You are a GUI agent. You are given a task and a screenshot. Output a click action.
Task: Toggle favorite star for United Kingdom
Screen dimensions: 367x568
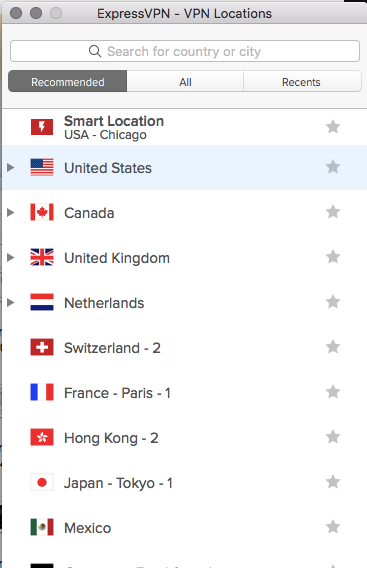333,257
